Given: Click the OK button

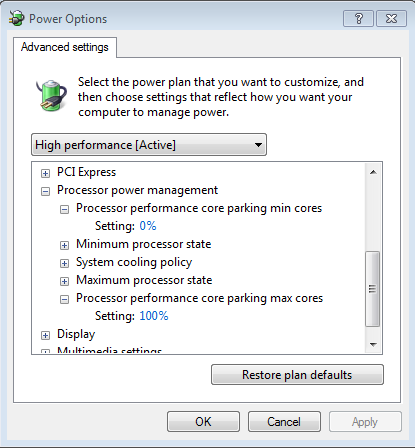Looking at the screenshot, I should click(x=203, y=422).
